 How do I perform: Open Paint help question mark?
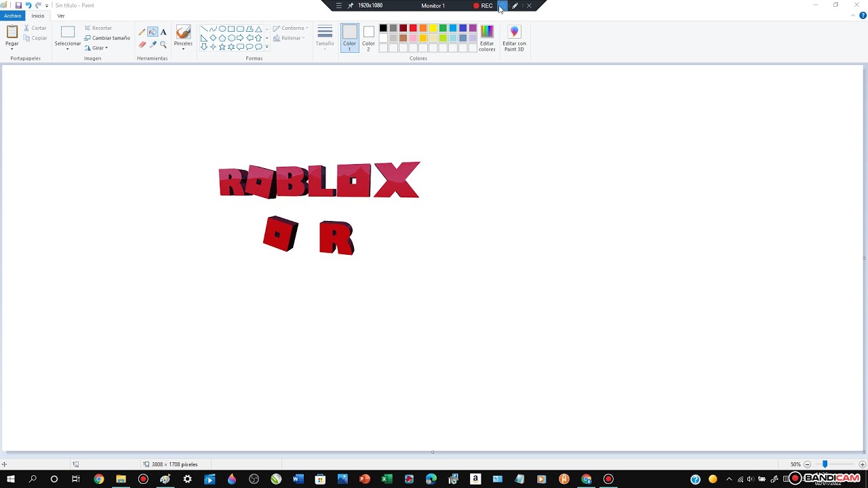tap(863, 16)
